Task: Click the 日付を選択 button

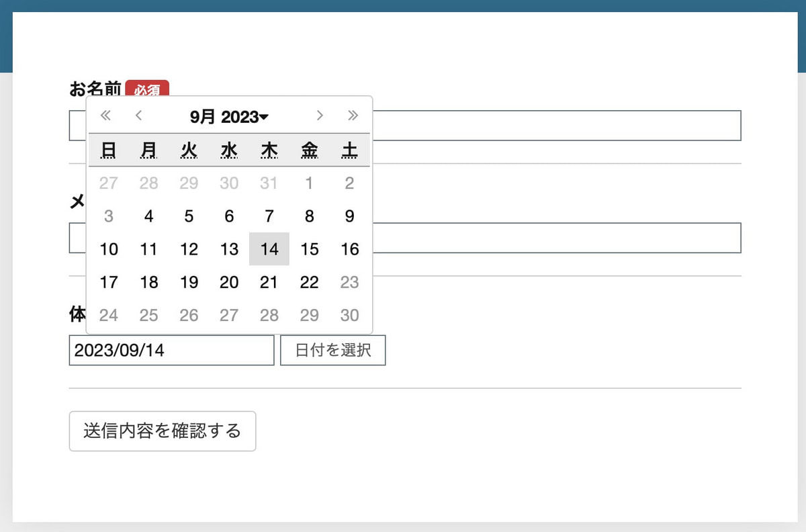Action: (332, 350)
